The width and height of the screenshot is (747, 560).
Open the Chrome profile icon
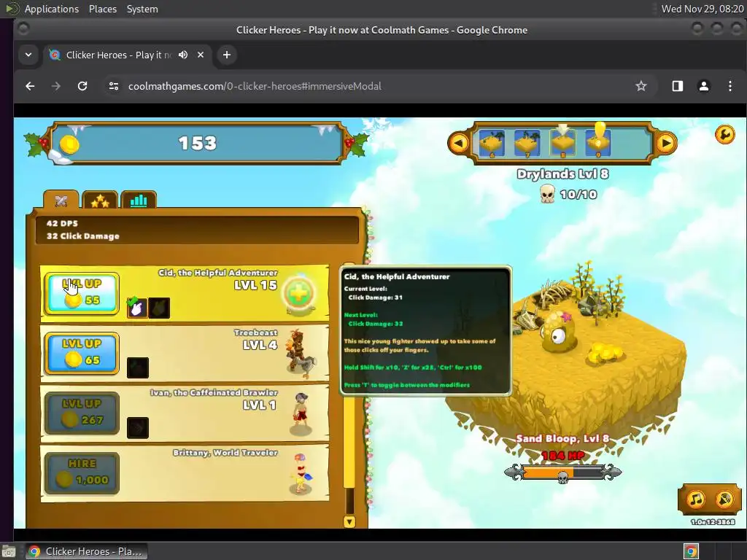704,86
